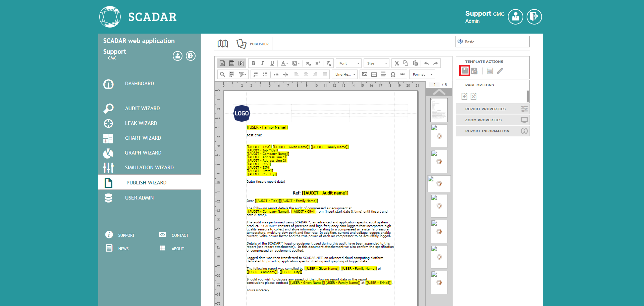Toggle subscript formatting
Viewport: 644px width, 306px height.
point(308,63)
